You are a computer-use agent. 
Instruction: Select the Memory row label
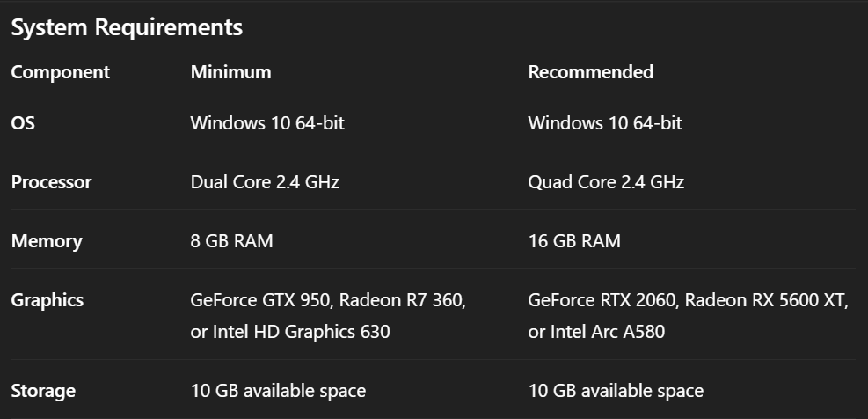pyautogui.click(x=47, y=241)
